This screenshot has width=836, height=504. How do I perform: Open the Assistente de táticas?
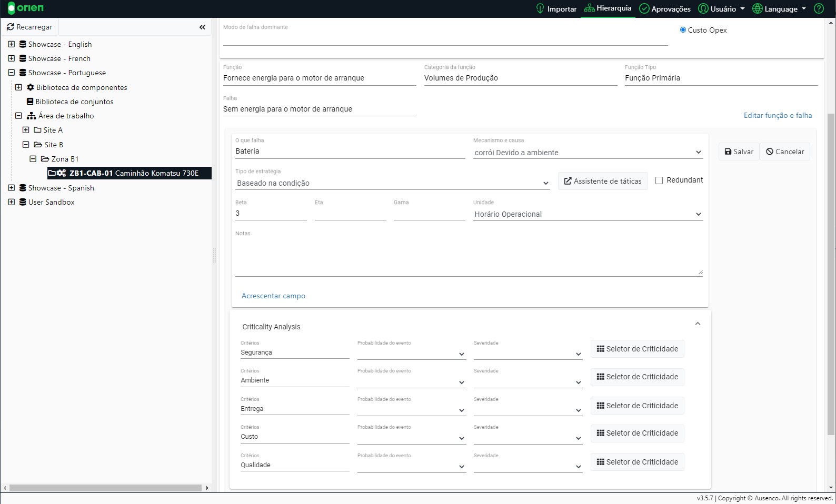click(603, 181)
